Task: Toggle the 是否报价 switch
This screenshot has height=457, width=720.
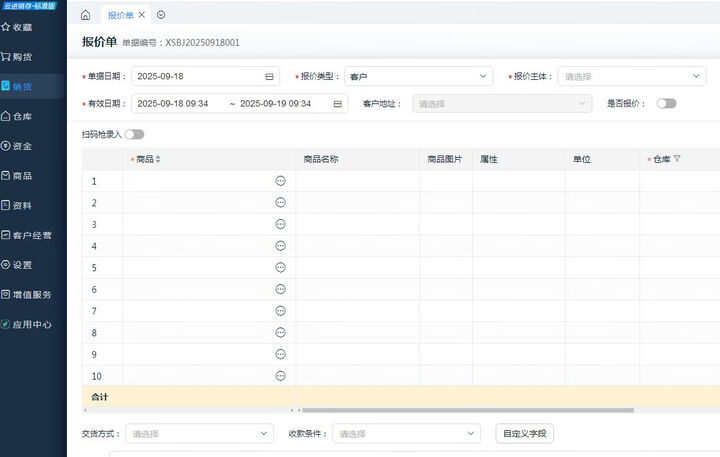Action: point(666,103)
